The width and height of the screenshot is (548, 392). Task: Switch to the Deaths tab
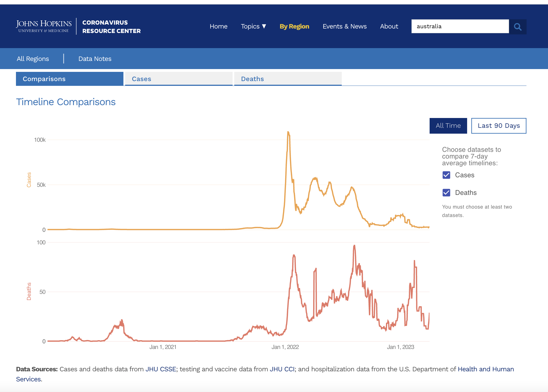[288, 79]
